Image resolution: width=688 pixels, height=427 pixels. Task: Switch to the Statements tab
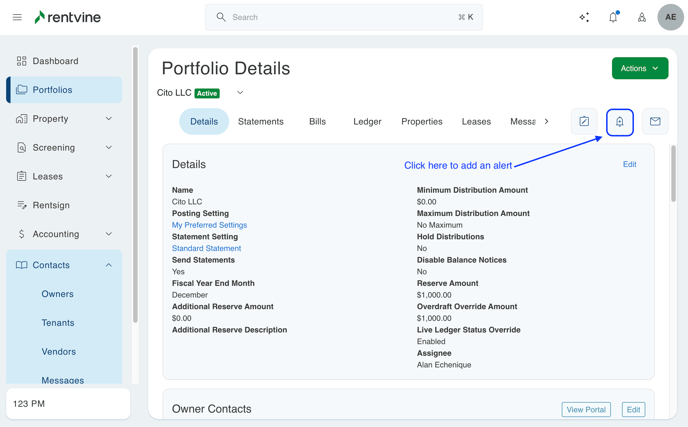pyautogui.click(x=260, y=122)
